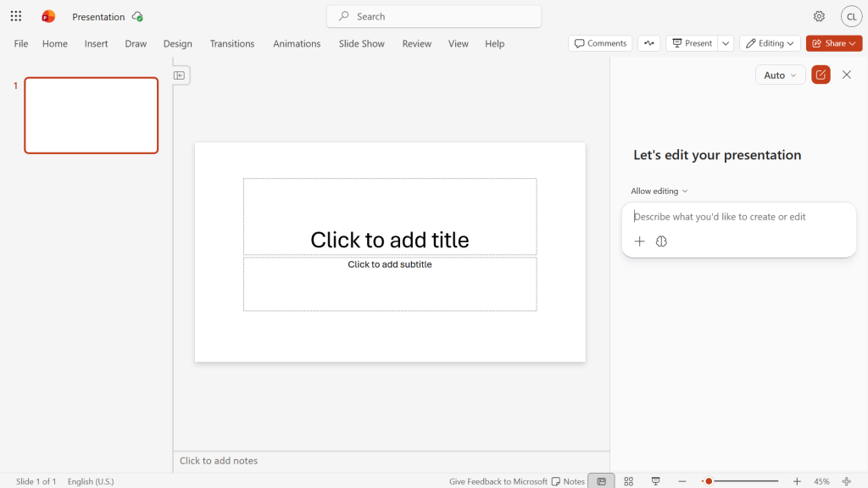
Task: Open the settings gear
Action: [819, 17]
